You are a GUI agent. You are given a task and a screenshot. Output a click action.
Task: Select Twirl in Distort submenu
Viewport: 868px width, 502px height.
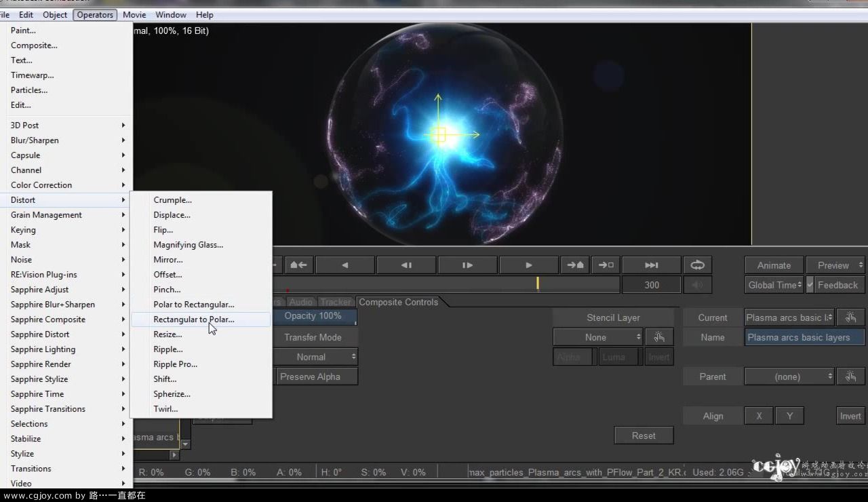[x=201, y=409]
